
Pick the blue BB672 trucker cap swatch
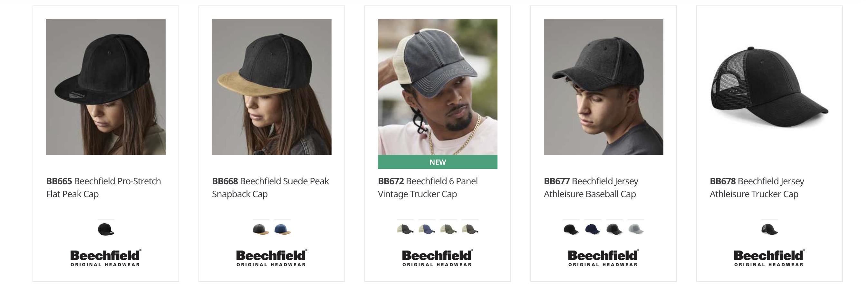point(427,229)
